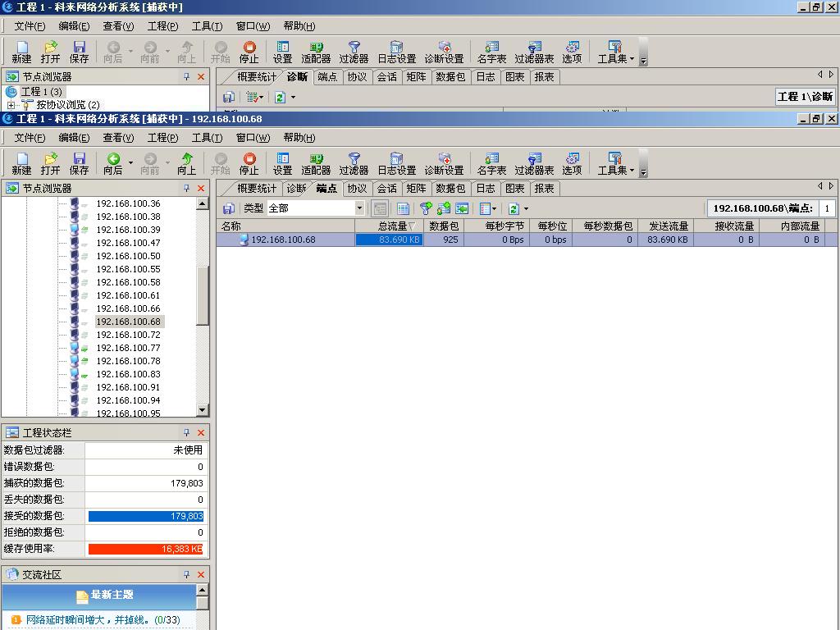Viewport: 840px width, 630px height.
Task: Click 停止 in the 192.168.100.68 window toolbar
Action: 249,163
